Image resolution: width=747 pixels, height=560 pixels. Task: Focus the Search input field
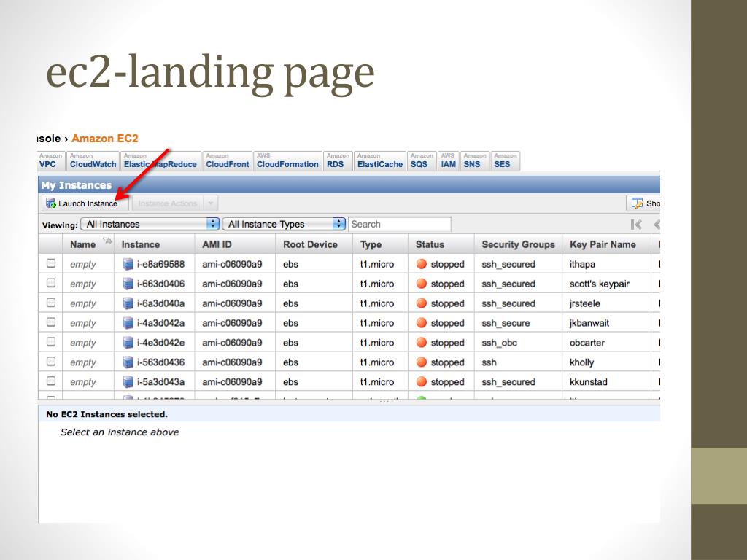tap(399, 224)
